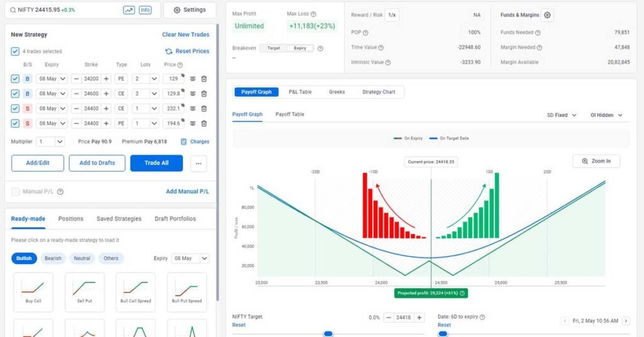Image resolution: width=644 pixels, height=337 pixels.
Task: Switch to Saved Strategies tab
Action: 119,219
